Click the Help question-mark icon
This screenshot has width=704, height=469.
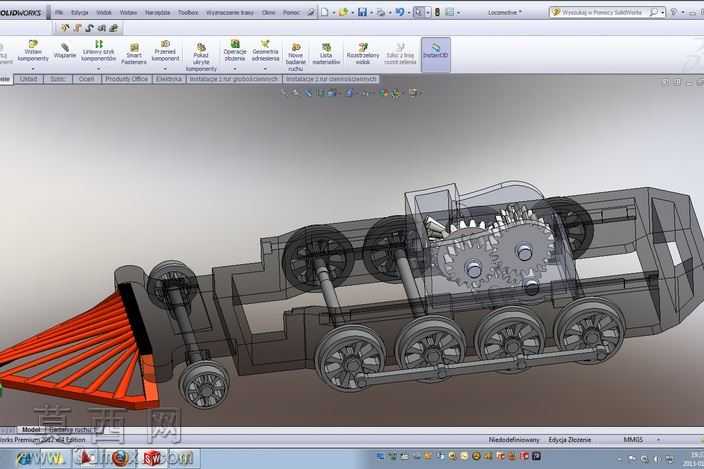673,13
